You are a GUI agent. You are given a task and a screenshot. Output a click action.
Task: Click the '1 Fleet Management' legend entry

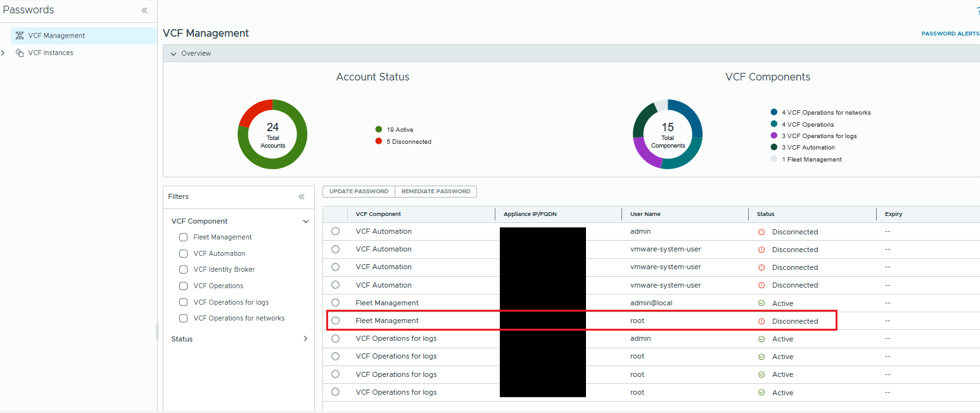(811, 160)
